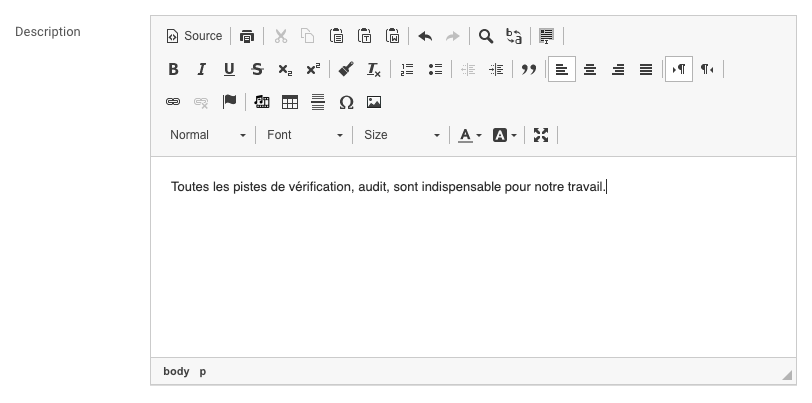Set text direction left to right

(679, 69)
